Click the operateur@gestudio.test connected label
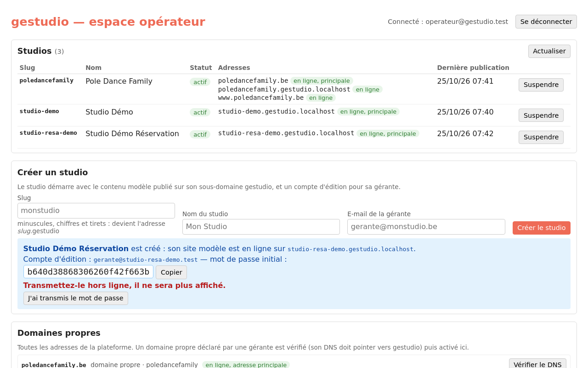 [448, 22]
